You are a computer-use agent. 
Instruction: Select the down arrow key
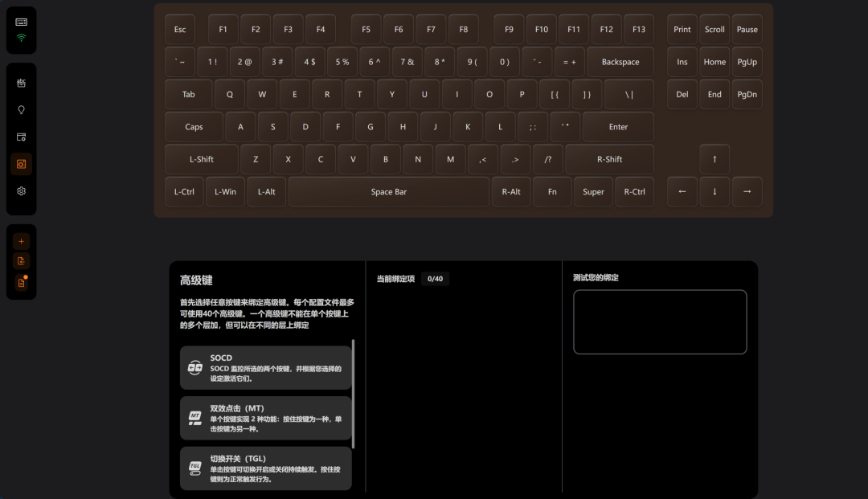tap(714, 192)
